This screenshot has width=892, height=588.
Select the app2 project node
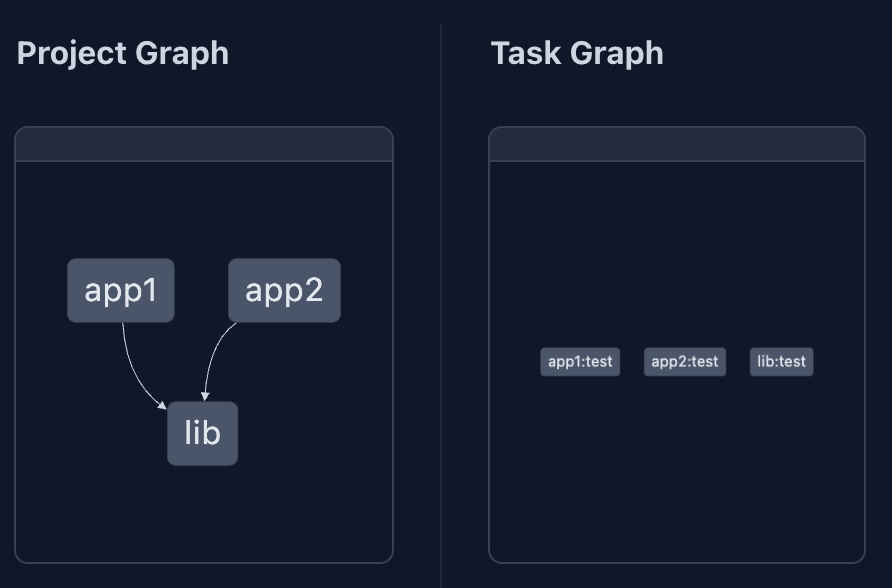click(284, 290)
